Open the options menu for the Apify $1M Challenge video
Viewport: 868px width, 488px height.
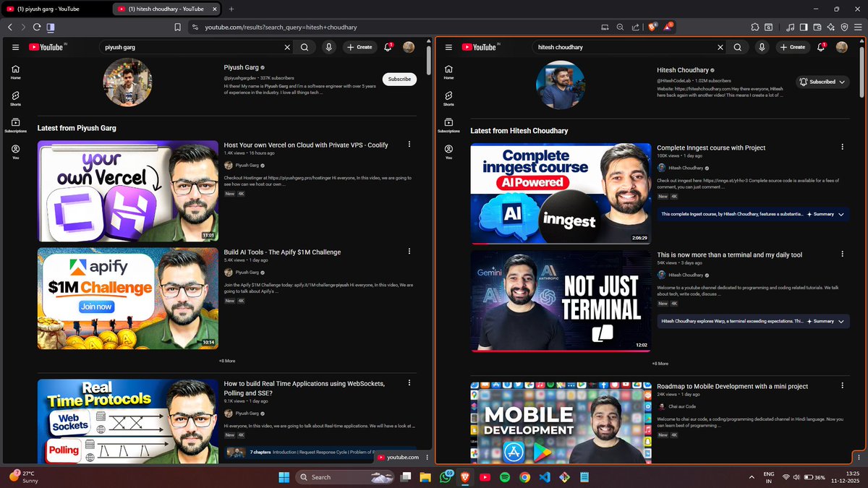(409, 252)
